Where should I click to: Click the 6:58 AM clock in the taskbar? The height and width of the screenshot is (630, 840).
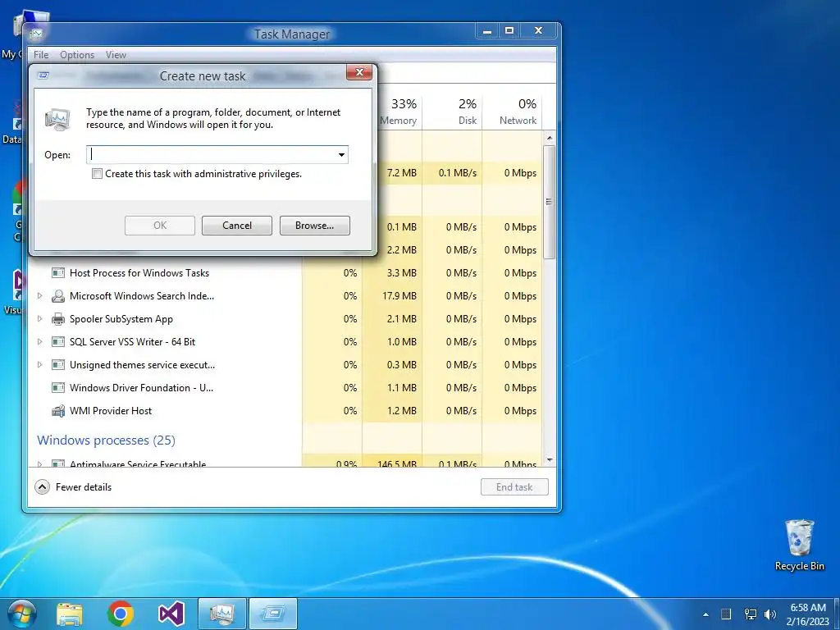pyautogui.click(x=808, y=608)
